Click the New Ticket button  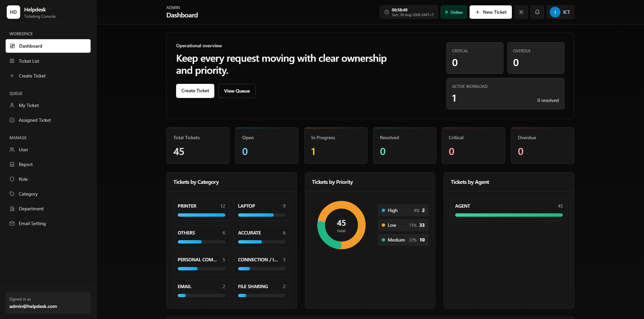(x=491, y=12)
